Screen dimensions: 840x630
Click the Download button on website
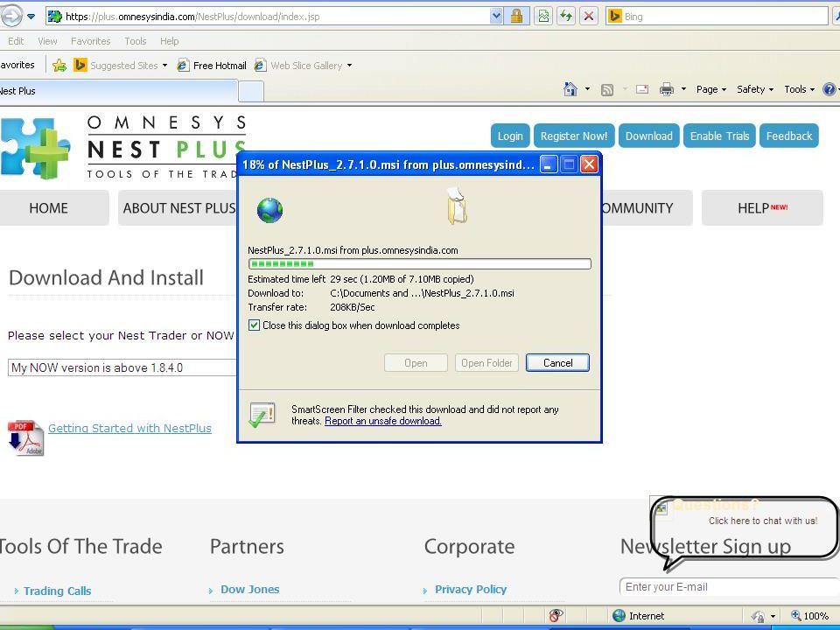point(648,136)
